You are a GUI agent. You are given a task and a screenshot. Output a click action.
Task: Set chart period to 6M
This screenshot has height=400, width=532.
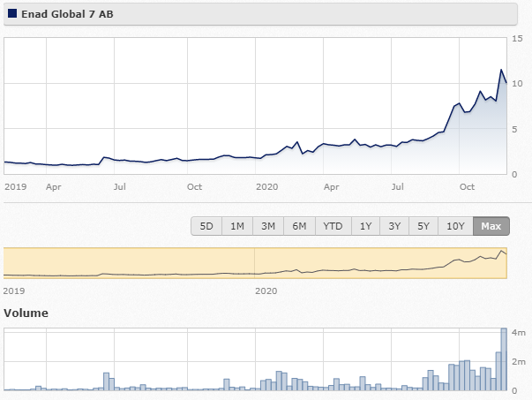tap(299, 226)
